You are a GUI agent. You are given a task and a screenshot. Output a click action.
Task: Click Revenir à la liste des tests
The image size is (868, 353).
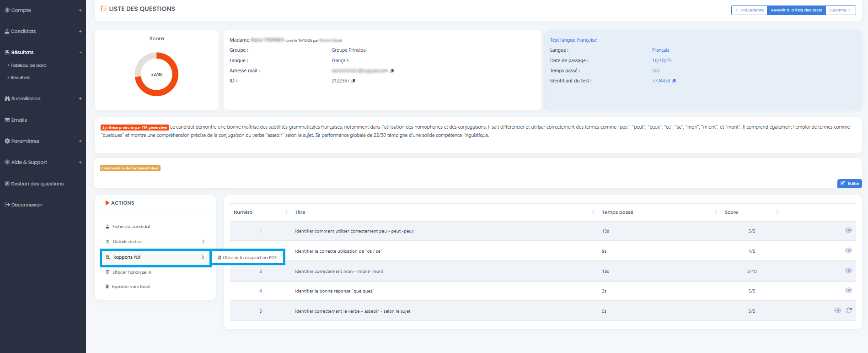click(x=796, y=10)
